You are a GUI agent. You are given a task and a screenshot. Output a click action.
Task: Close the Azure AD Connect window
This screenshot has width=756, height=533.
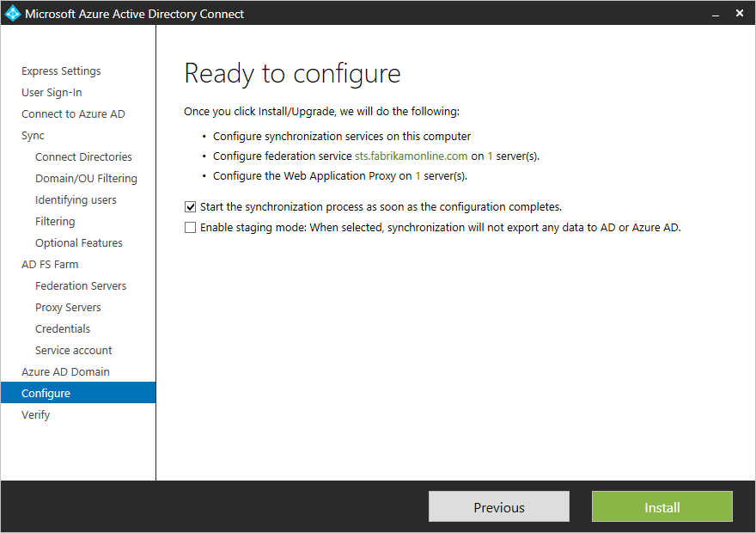coord(740,13)
